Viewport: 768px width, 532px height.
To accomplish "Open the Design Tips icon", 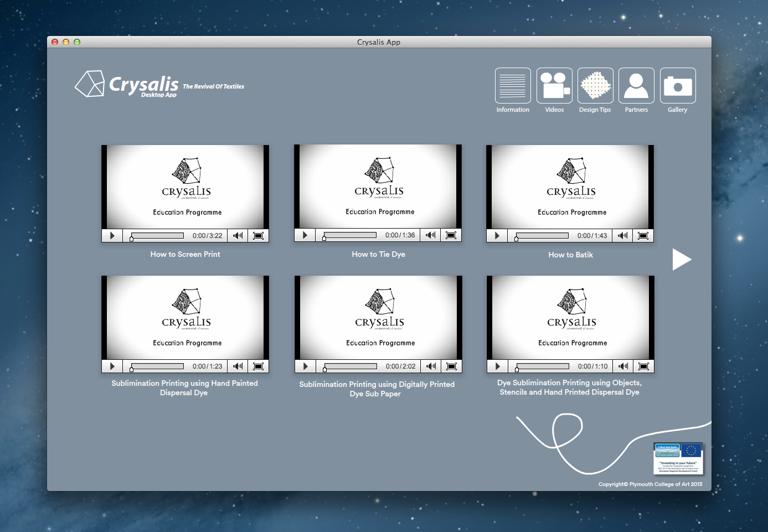I will 595,85.
